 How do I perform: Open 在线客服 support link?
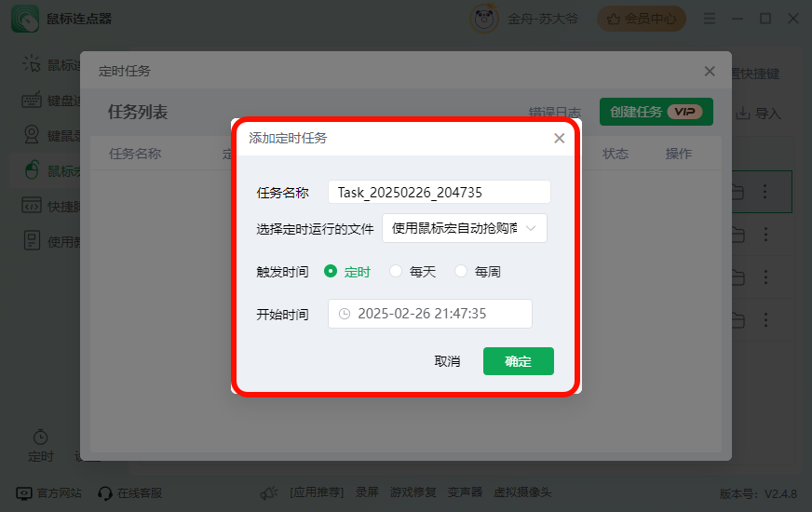pos(130,492)
